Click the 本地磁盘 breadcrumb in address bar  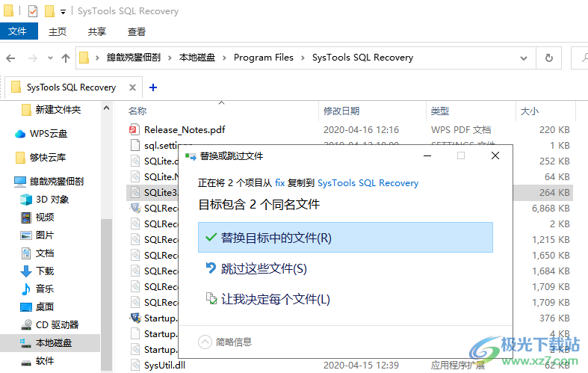[197, 58]
